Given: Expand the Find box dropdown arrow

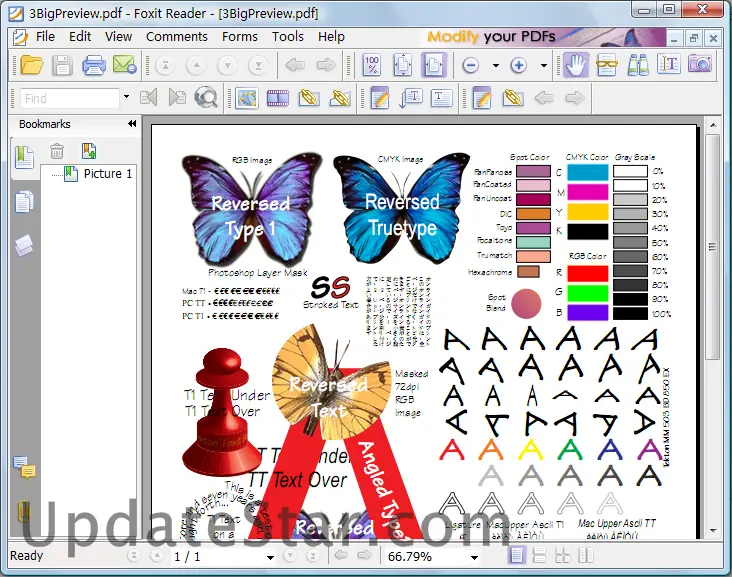Looking at the screenshot, I should click(x=126, y=97).
